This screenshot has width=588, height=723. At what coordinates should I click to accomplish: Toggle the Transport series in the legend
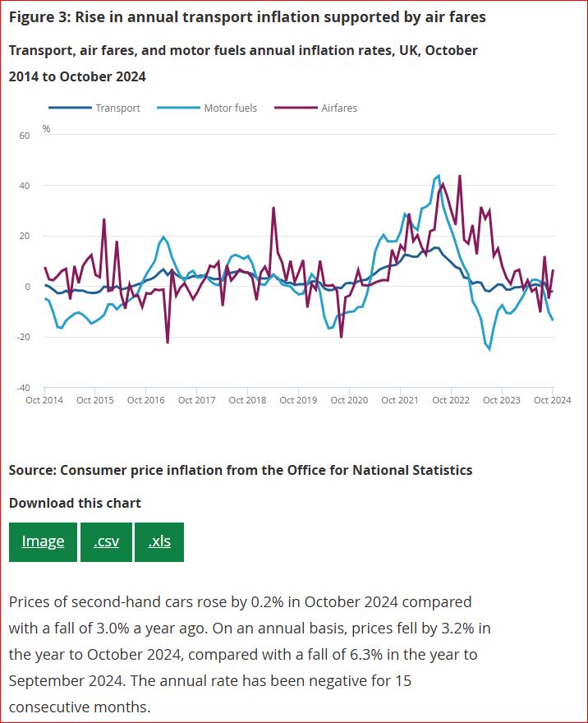[117, 108]
